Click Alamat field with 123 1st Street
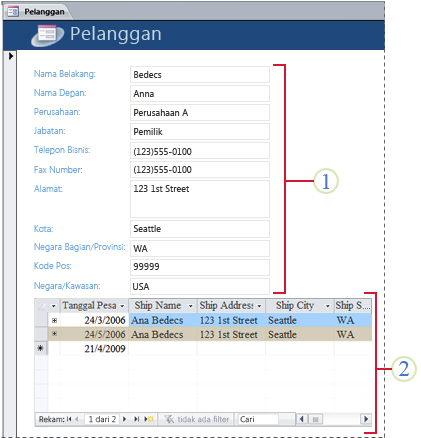Image resolution: width=421 pixels, height=438 pixels. (x=200, y=199)
